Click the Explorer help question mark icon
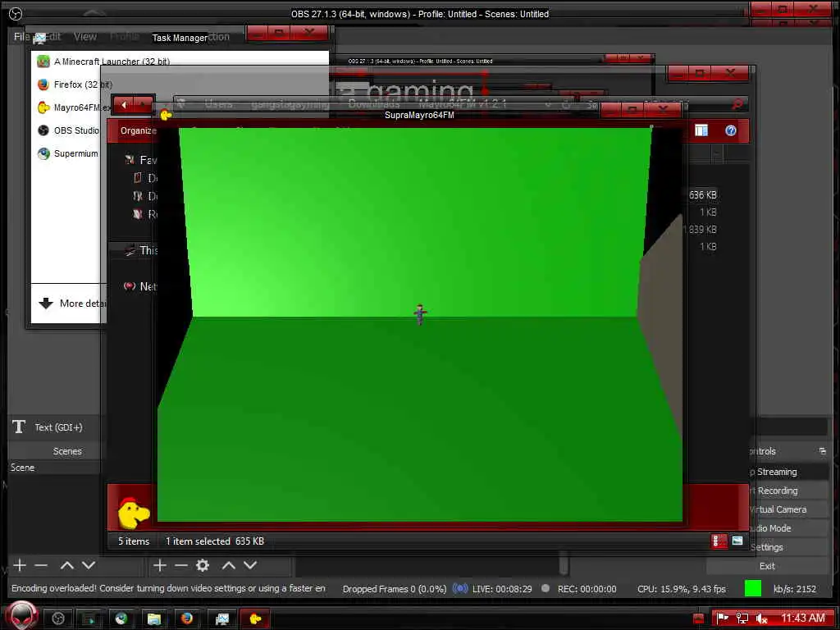This screenshot has width=840, height=630. (731, 130)
